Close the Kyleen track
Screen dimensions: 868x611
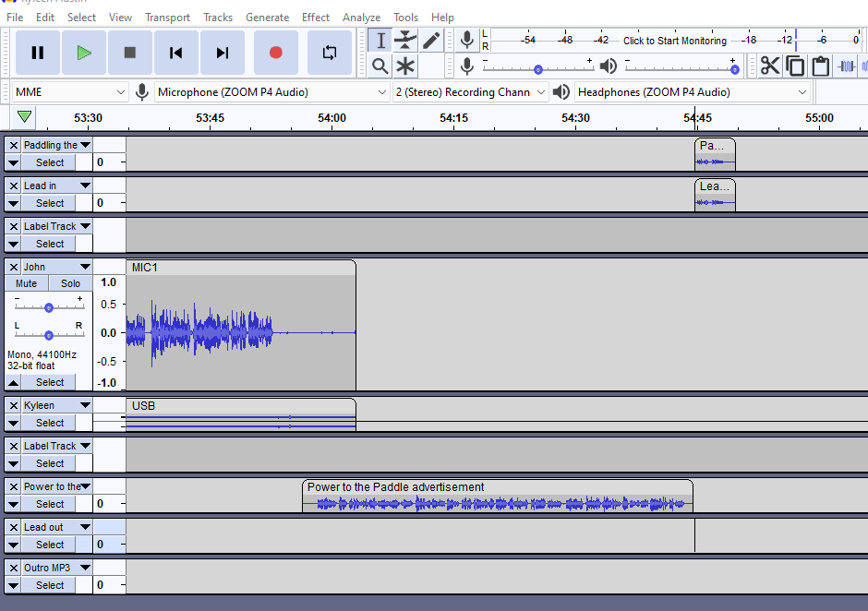pyautogui.click(x=14, y=406)
